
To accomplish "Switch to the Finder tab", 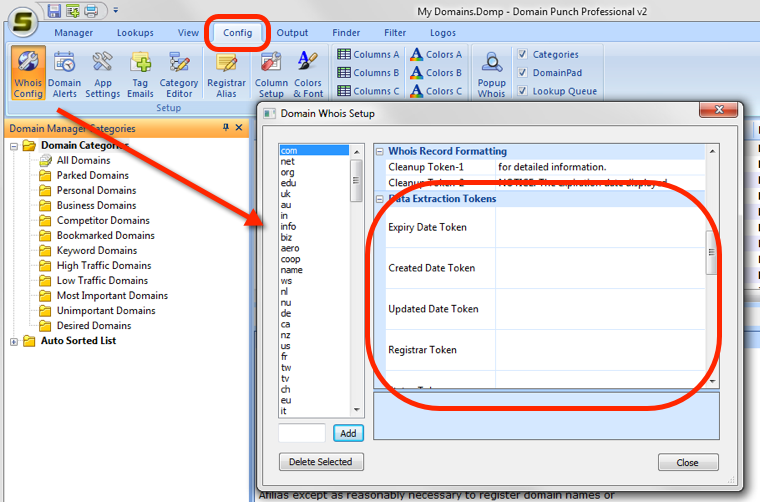I will click(x=346, y=33).
